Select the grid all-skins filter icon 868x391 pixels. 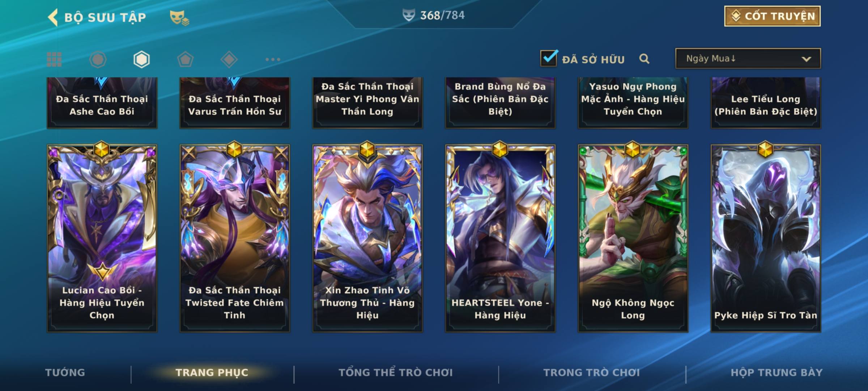[54, 59]
